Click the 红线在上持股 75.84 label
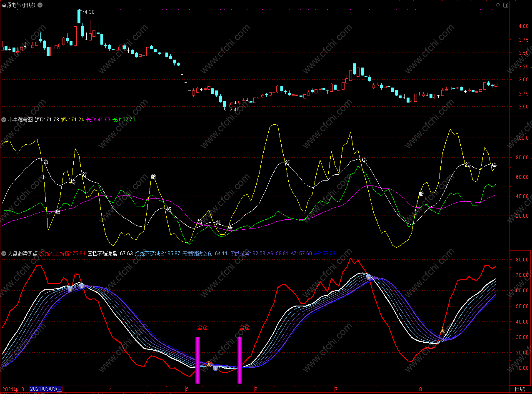This screenshot has height=394, width=532. point(62,253)
